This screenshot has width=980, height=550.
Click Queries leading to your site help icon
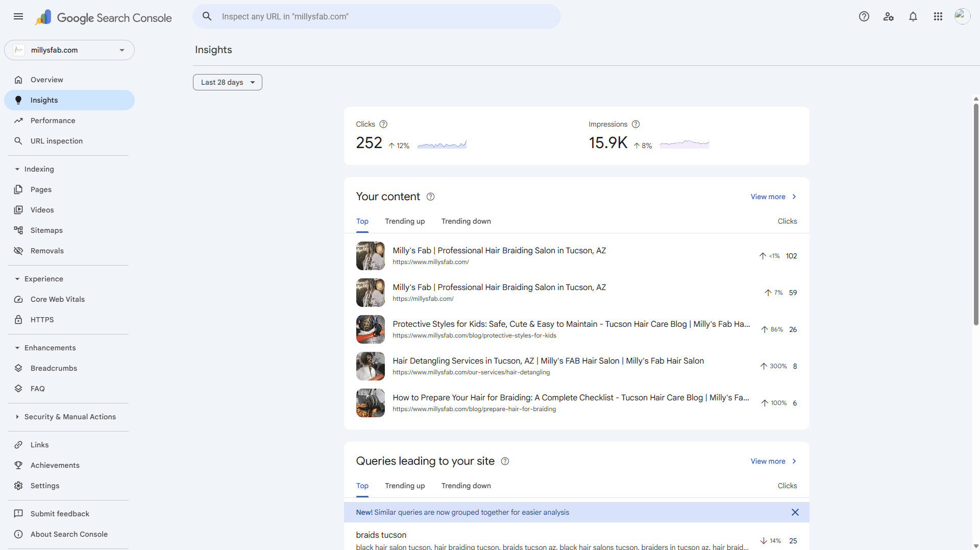tap(505, 461)
